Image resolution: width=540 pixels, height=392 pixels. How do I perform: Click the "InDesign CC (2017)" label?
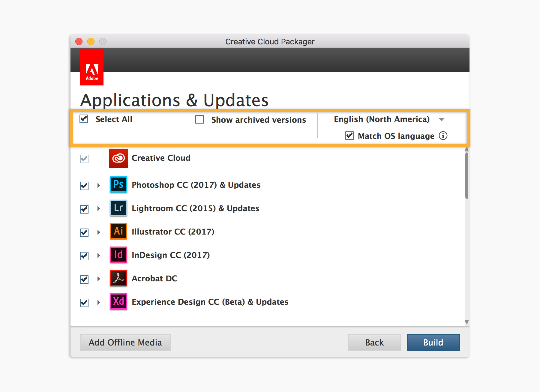coord(171,255)
